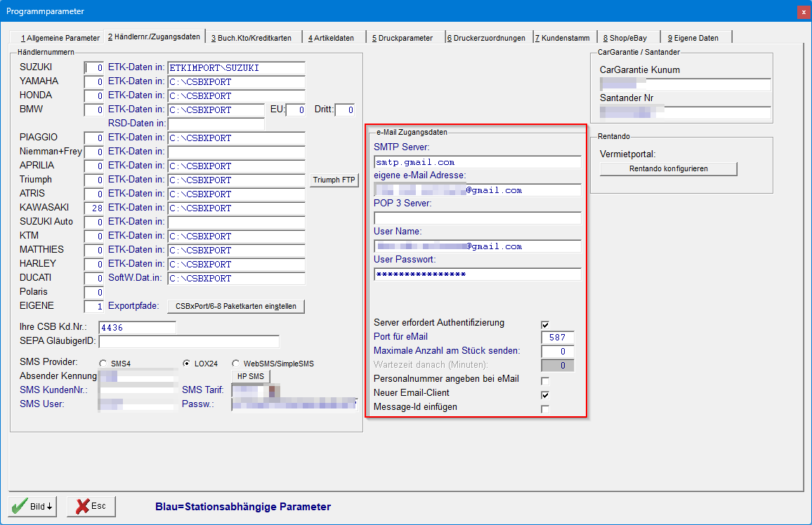Click the SMS Passw. field
This screenshot has height=525, width=812.
click(294, 404)
